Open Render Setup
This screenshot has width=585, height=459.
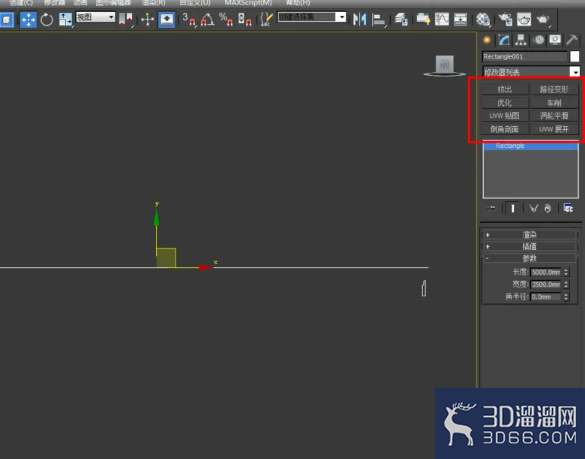click(506, 19)
